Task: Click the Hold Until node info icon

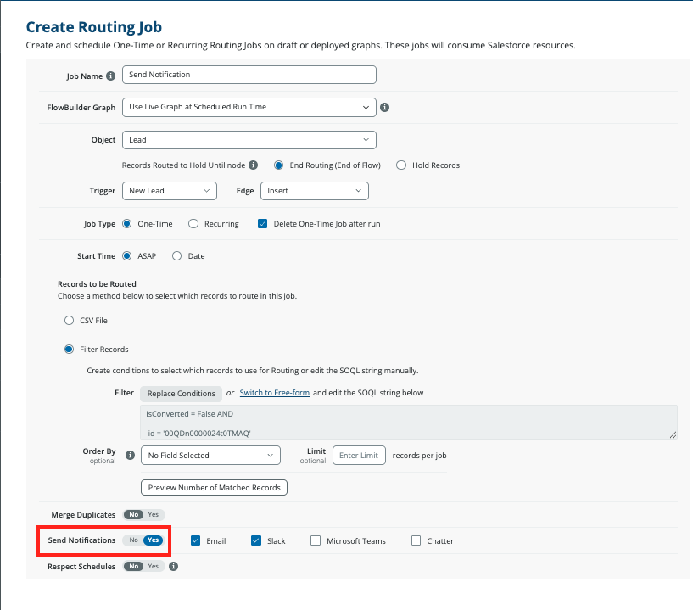Action: (254, 165)
